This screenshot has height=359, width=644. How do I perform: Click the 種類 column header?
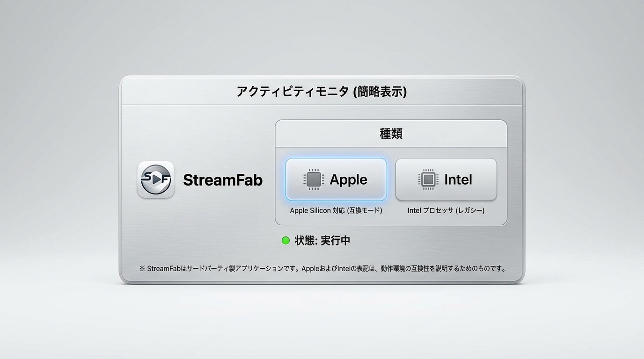pos(391,134)
